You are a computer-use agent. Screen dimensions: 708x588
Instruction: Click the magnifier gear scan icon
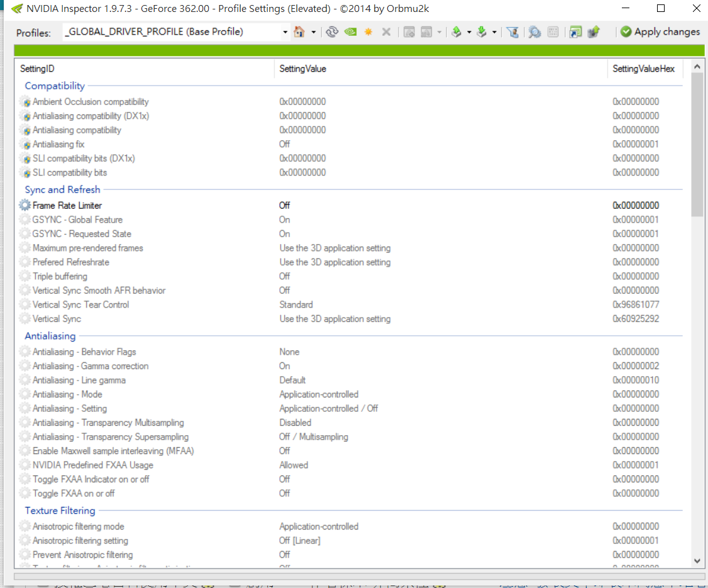tap(534, 31)
